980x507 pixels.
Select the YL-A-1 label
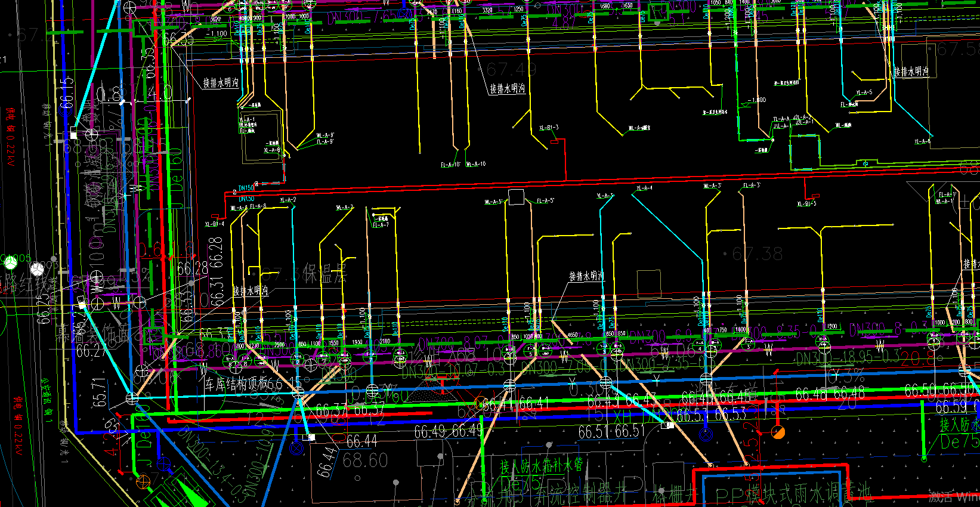[x=247, y=119]
